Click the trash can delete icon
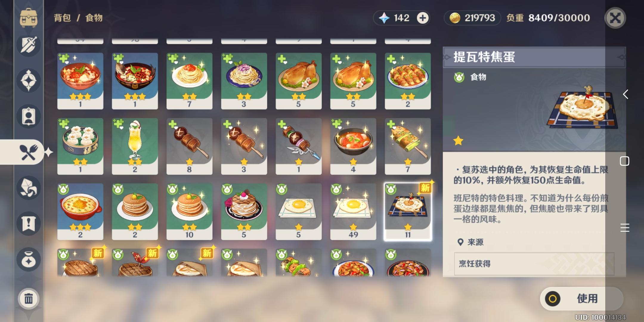Viewport: 644px width, 322px height. tap(29, 298)
